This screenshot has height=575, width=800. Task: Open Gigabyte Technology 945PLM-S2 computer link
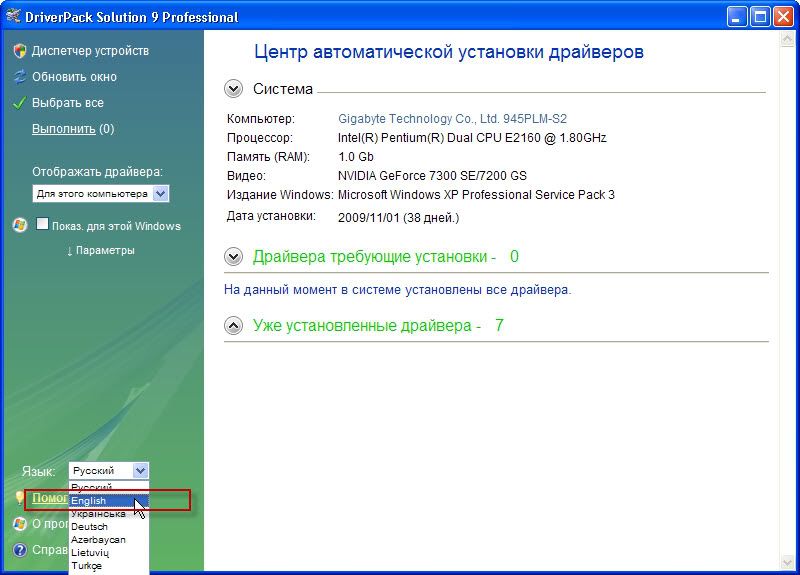[452, 119]
